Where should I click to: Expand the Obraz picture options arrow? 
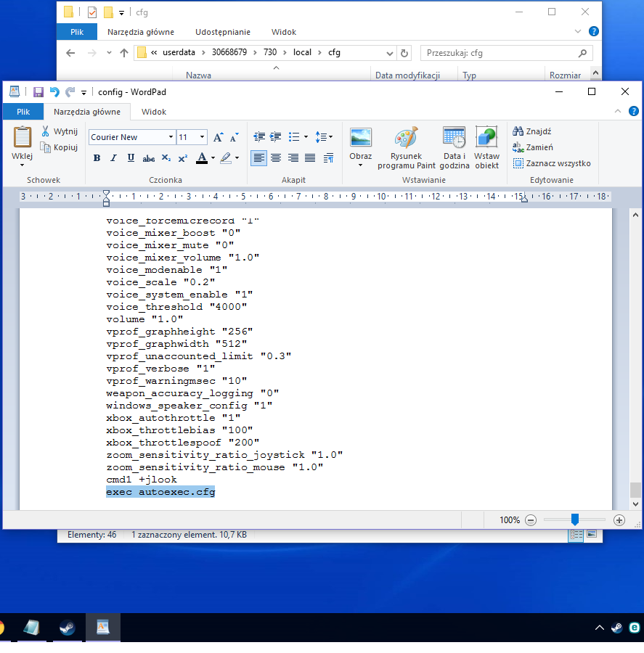click(x=361, y=165)
